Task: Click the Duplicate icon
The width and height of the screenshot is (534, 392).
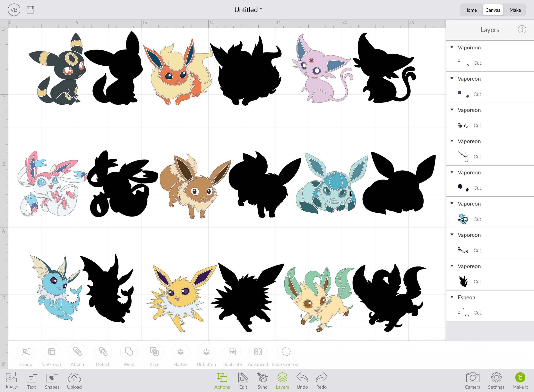Action: pyautogui.click(x=232, y=351)
